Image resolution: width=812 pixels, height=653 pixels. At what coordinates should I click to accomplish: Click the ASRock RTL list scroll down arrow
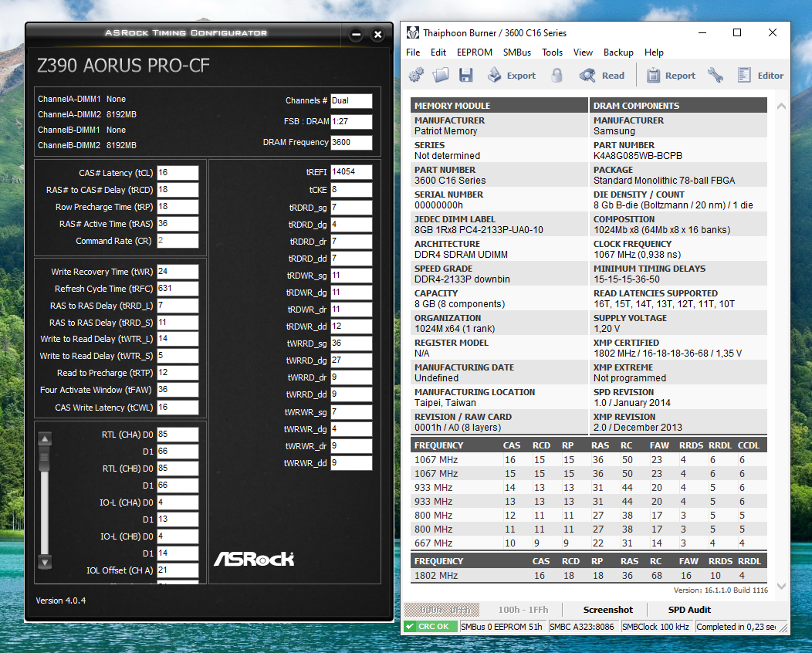pyautogui.click(x=45, y=563)
